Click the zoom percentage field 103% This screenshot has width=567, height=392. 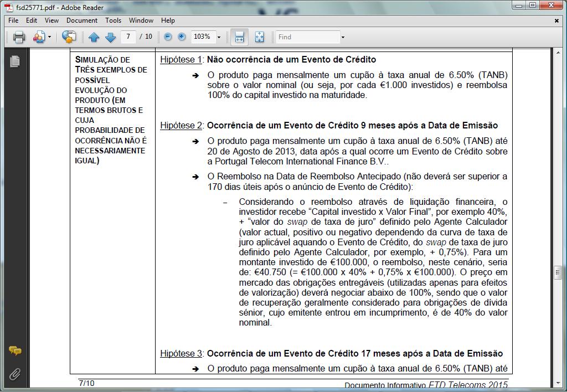[x=203, y=37]
